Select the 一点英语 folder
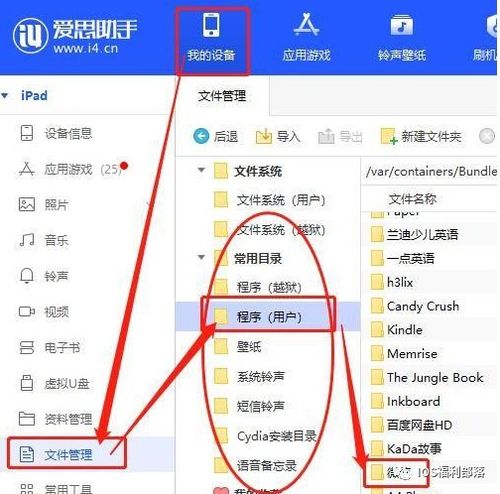 pos(403,258)
